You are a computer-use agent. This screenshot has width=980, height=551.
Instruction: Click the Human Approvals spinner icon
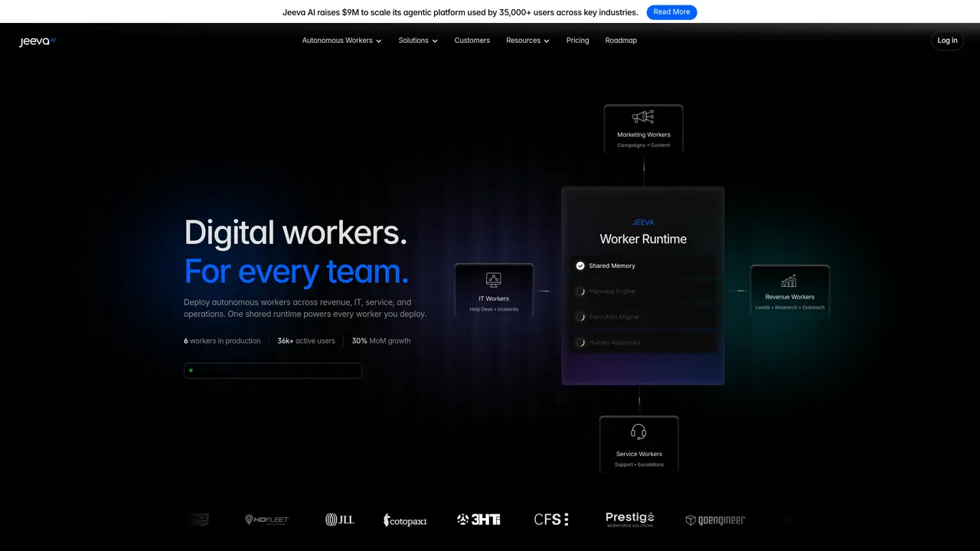[580, 342]
